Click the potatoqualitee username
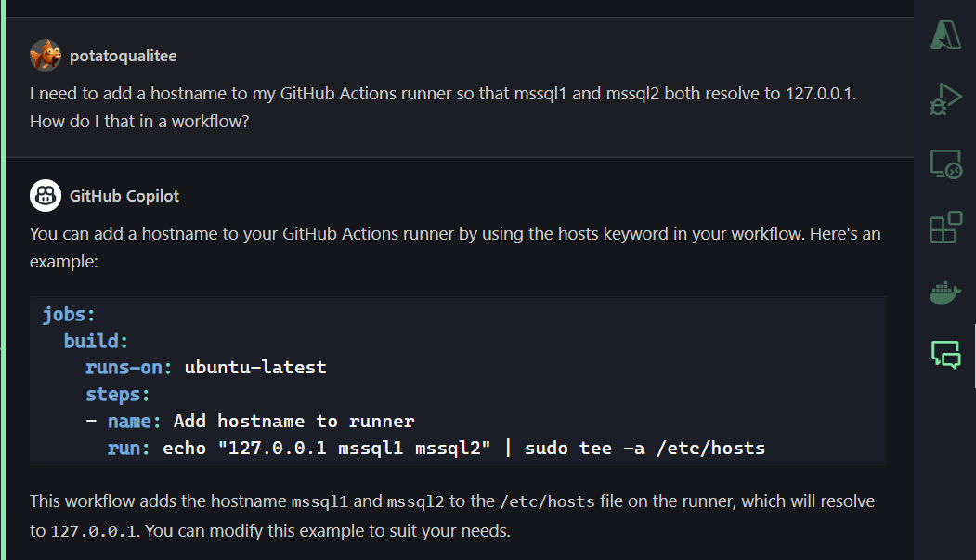 (123, 56)
